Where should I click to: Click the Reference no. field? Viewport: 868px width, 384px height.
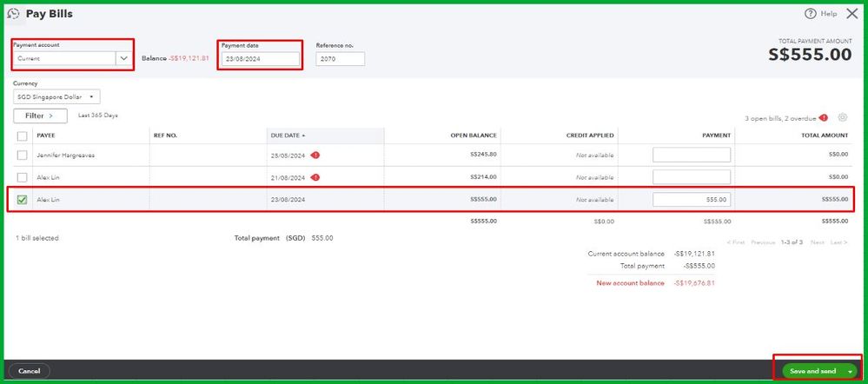pyautogui.click(x=340, y=59)
